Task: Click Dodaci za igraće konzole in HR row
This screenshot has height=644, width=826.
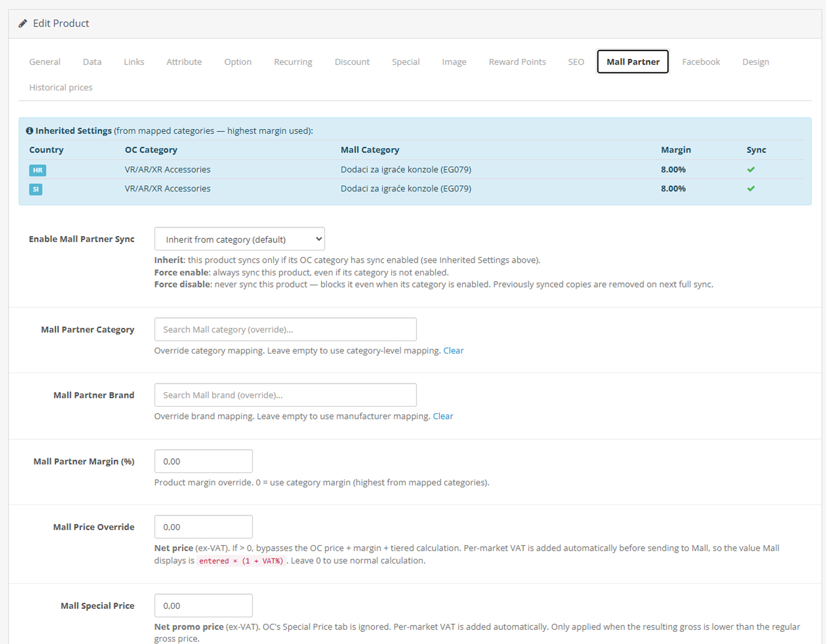Action: [x=406, y=170]
